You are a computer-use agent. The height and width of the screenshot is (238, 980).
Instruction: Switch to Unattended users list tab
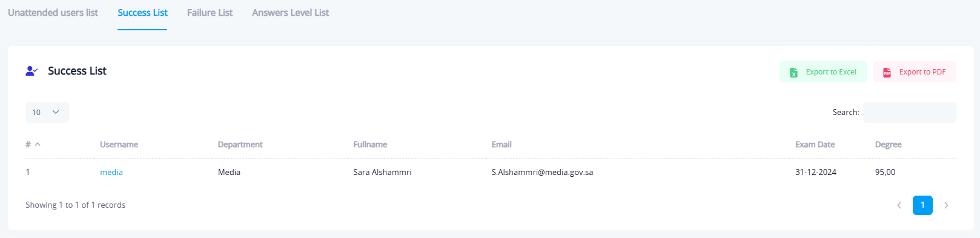click(53, 13)
